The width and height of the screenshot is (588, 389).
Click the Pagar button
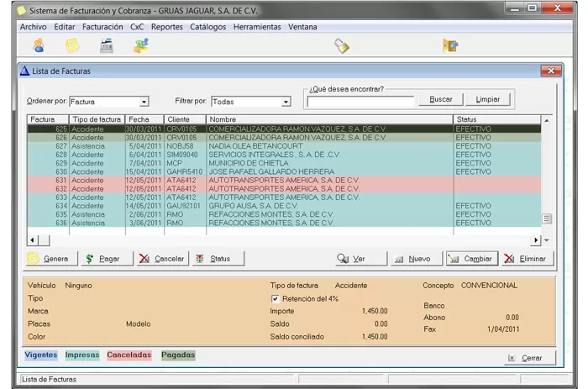coord(108,259)
